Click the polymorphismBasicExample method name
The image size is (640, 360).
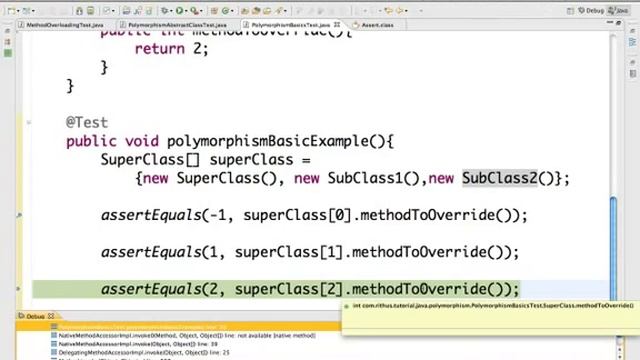coord(267,141)
